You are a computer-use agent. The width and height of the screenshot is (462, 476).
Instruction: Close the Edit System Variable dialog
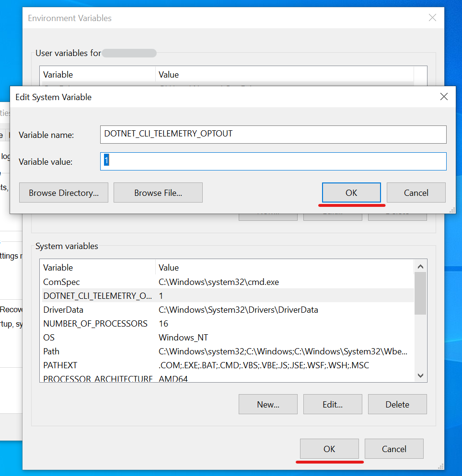(x=444, y=97)
